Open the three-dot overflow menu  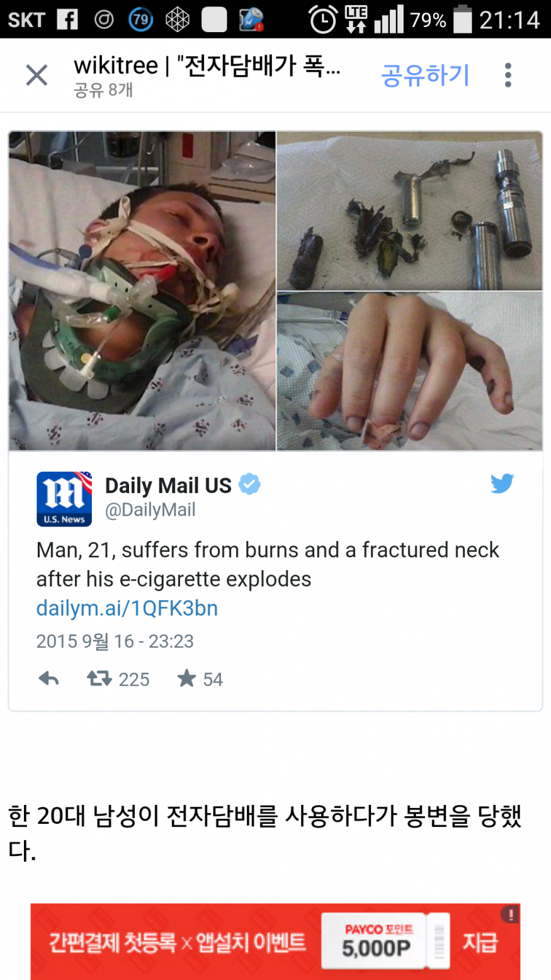tap(508, 75)
